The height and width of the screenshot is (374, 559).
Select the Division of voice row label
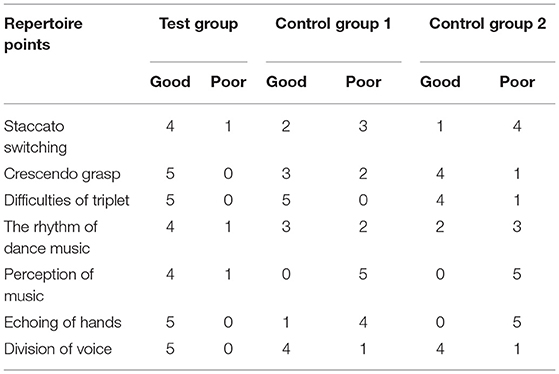(58, 349)
